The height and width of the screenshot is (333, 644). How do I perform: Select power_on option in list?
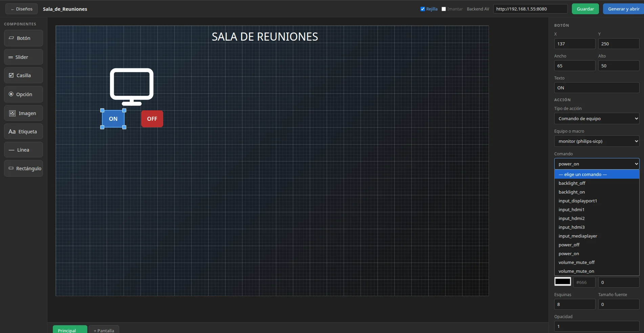click(x=597, y=253)
